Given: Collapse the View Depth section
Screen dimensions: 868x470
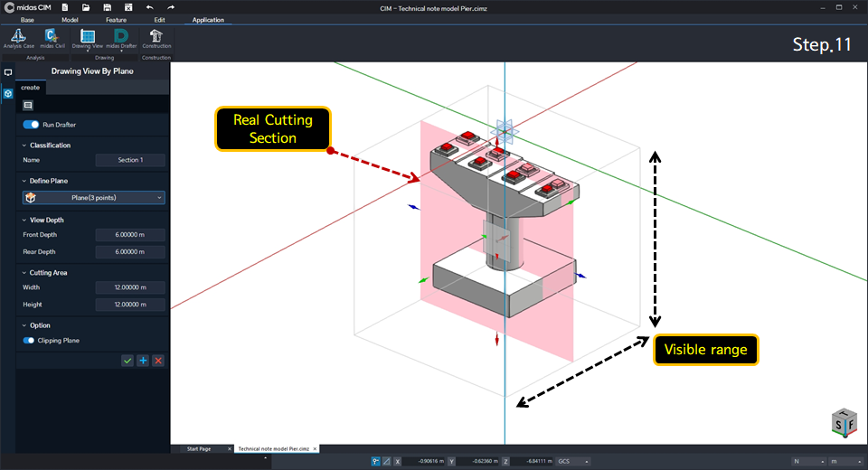Looking at the screenshot, I should [x=24, y=221].
